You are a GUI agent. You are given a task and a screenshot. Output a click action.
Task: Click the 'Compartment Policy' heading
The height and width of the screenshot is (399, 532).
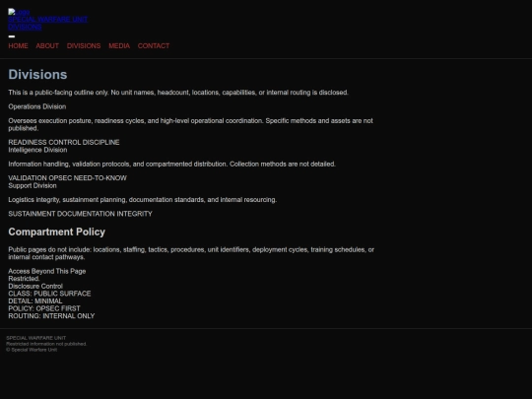point(57,232)
